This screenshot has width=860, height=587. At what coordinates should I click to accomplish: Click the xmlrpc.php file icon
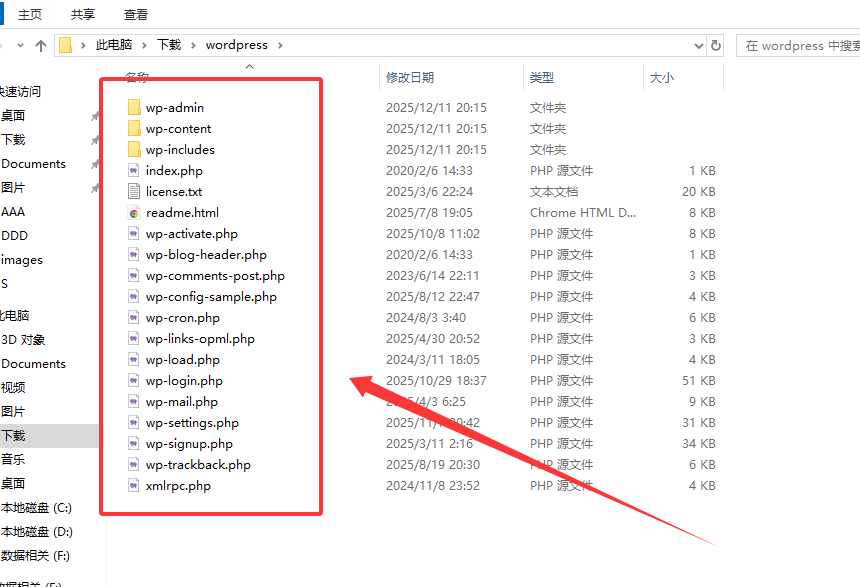point(134,486)
